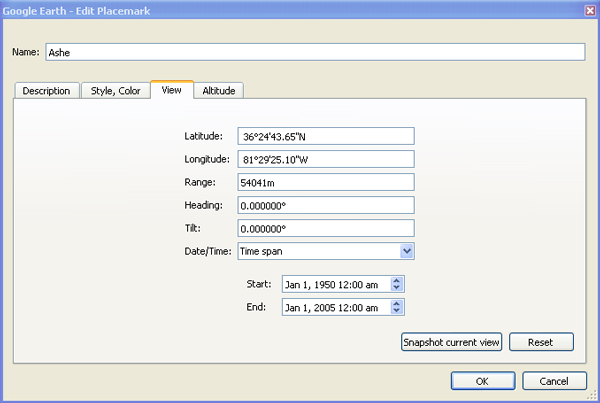
Task: Cancel the Edit Placemark dialog
Action: [554, 381]
